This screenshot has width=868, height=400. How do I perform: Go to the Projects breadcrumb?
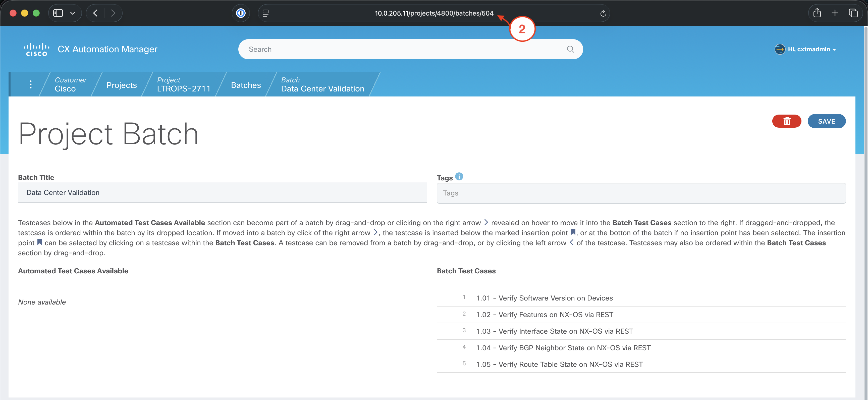(121, 85)
